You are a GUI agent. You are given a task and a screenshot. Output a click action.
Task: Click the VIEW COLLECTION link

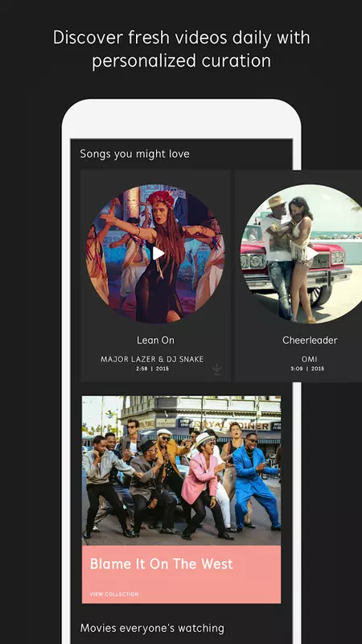(x=114, y=594)
